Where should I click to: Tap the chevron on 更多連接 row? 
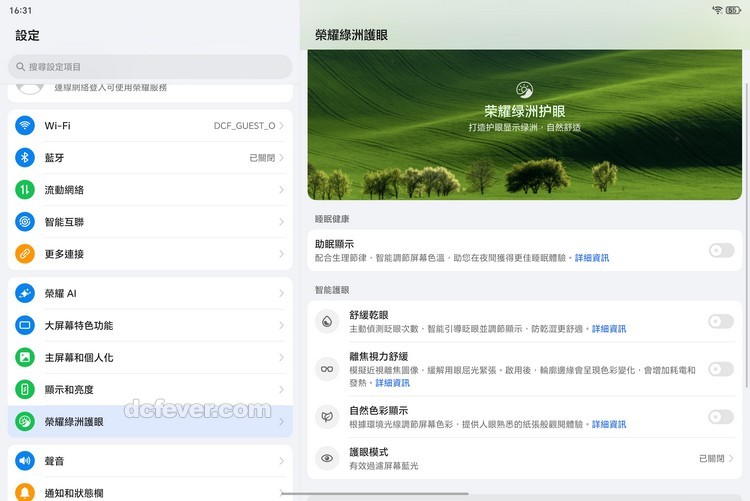282,254
